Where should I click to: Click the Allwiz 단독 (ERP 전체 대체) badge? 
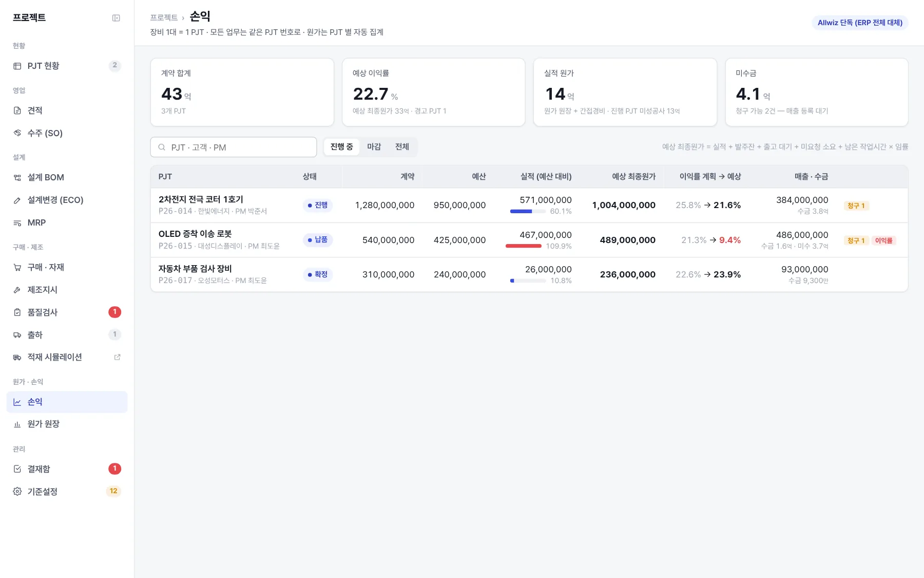[860, 23]
